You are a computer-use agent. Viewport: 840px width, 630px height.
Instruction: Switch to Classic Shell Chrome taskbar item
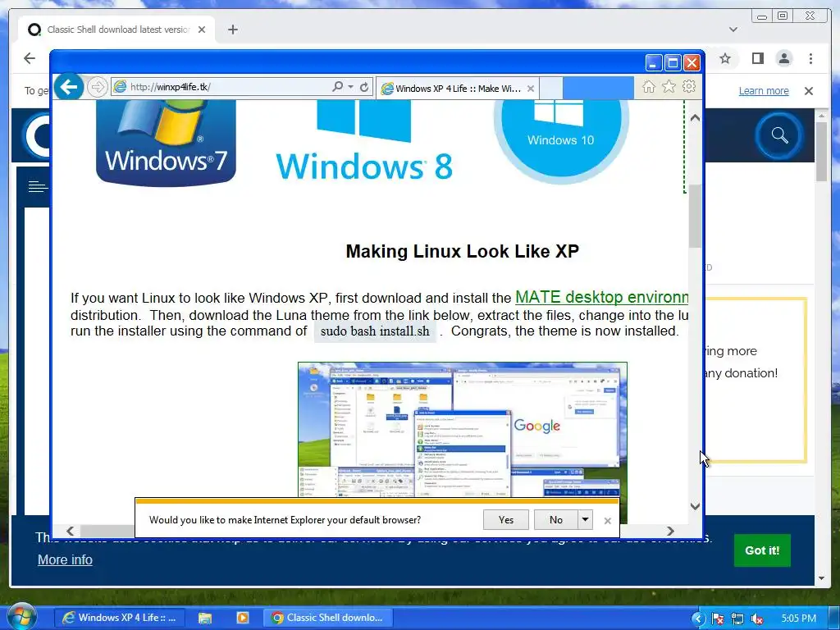tap(328, 618)
